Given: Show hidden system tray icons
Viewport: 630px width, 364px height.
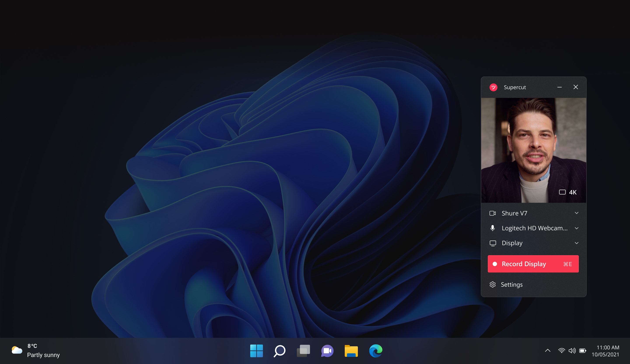Looking at the screenshot, I should 548,350.
